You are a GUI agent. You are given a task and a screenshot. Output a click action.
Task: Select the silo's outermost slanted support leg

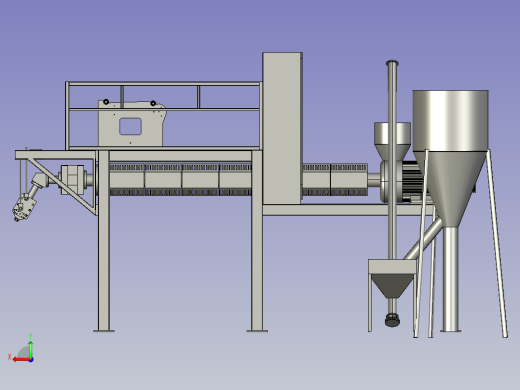[497, 244]
